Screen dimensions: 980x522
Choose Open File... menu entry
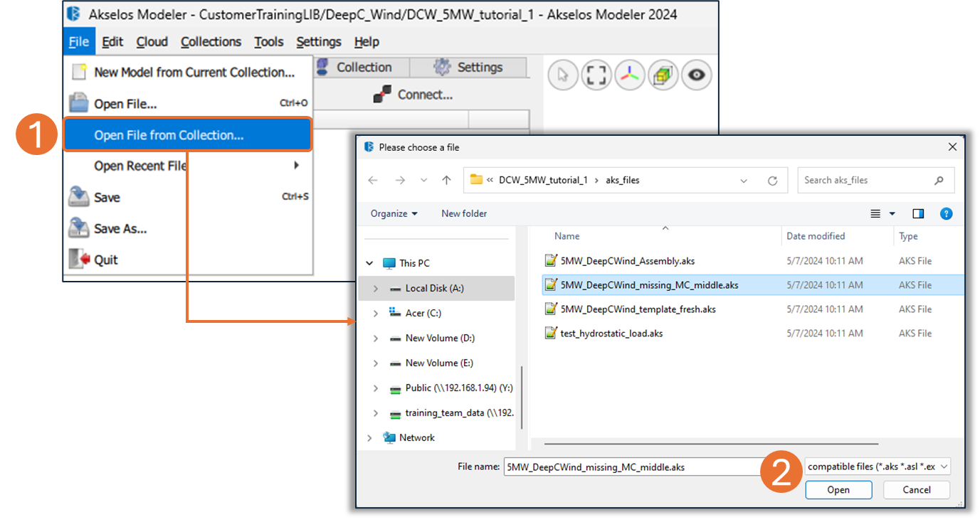tap(189, 103)
